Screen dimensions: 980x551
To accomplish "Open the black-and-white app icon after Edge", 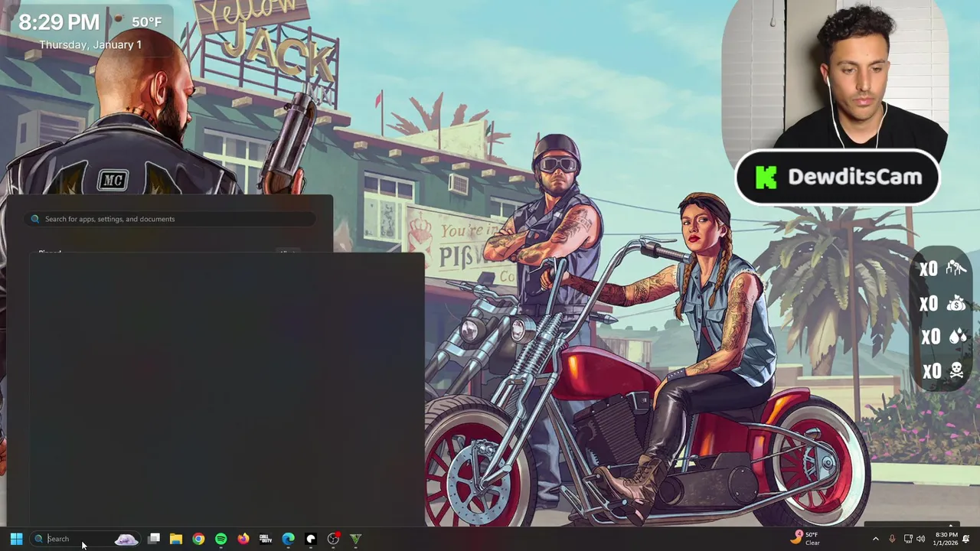I will pos(311,539).
